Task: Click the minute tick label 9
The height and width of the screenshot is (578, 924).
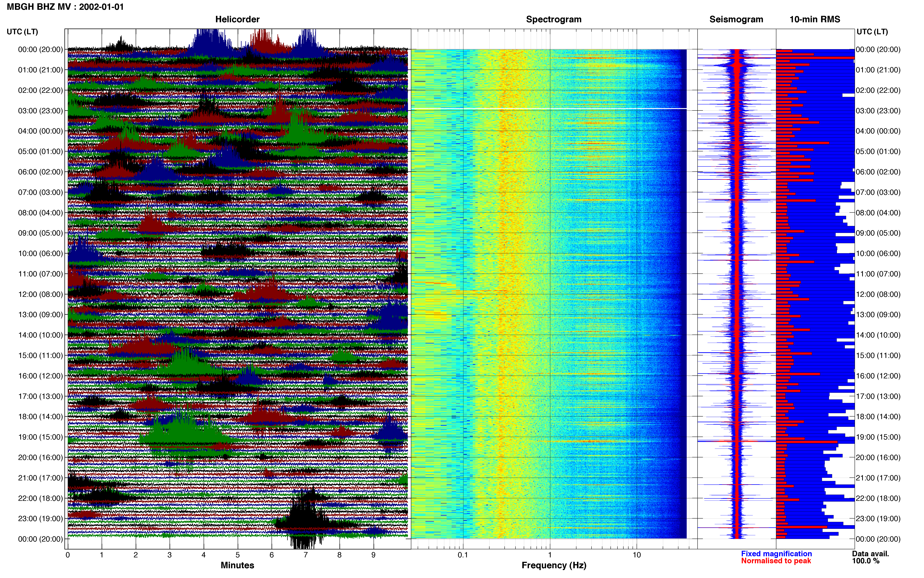Action: 373,555
